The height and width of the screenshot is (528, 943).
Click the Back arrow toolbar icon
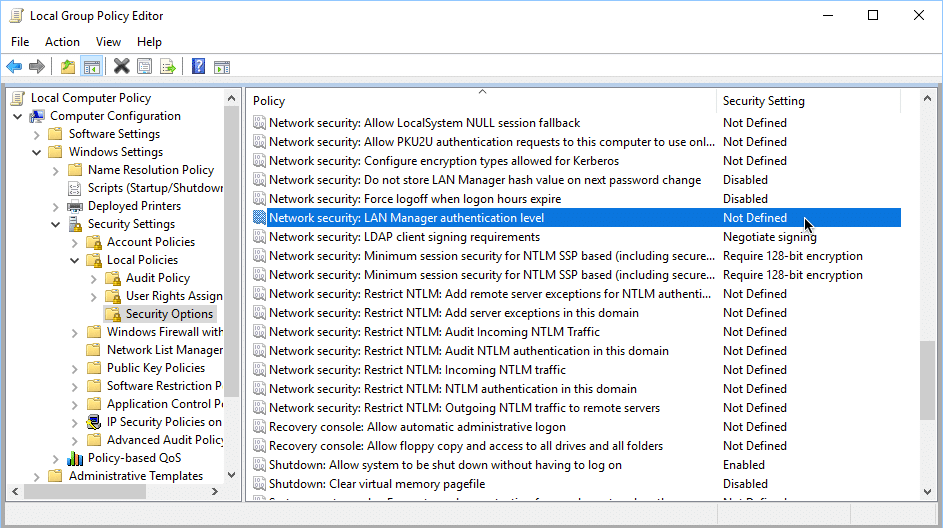pos(14,67)
